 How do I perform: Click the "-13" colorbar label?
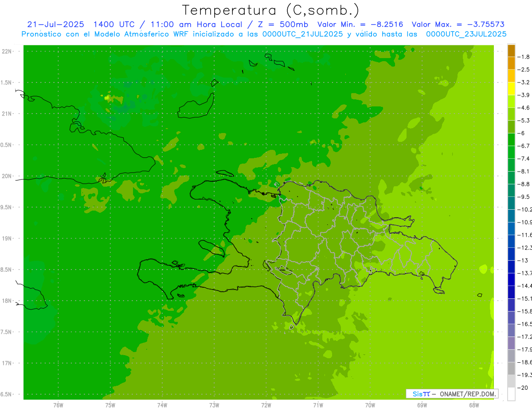pyautogui.click(x=523, y=260)
